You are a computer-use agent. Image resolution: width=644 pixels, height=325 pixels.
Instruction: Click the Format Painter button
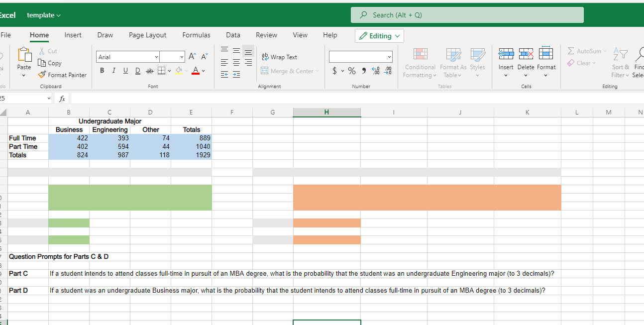(x=62, y=75)
